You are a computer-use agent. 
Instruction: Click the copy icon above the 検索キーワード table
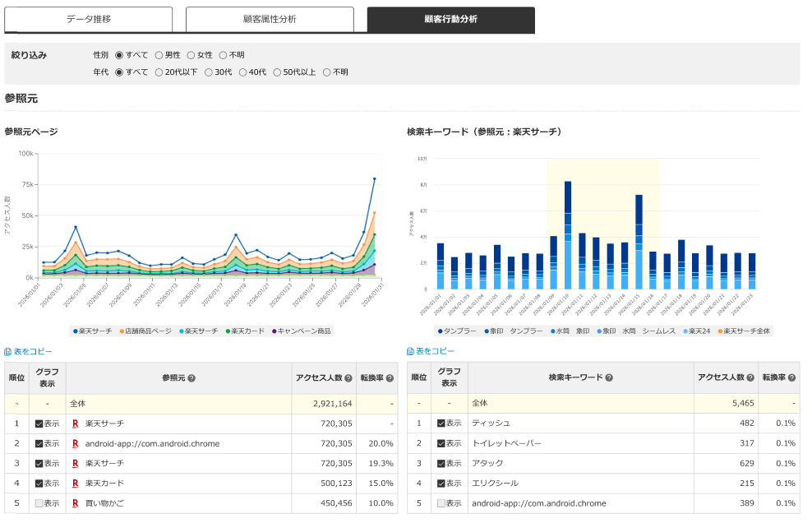pos(410,351)
